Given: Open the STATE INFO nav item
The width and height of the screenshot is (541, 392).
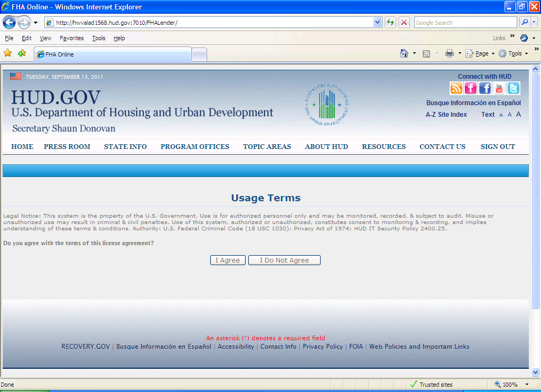Looking at the screenshot, I should [125, 147].
